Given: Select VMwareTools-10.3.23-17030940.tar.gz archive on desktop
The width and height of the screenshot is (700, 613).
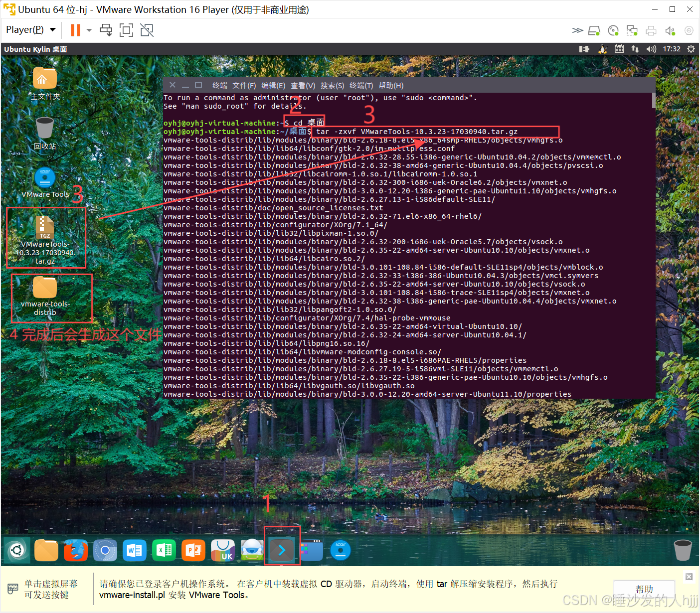Looking at the screenshot, I should click(45, 239).
